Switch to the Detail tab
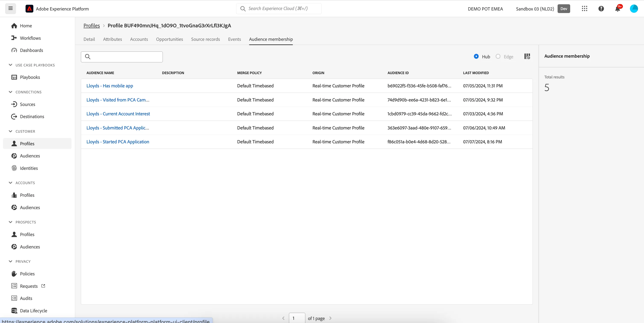This screenshot has width=644, height=323. 89,39
